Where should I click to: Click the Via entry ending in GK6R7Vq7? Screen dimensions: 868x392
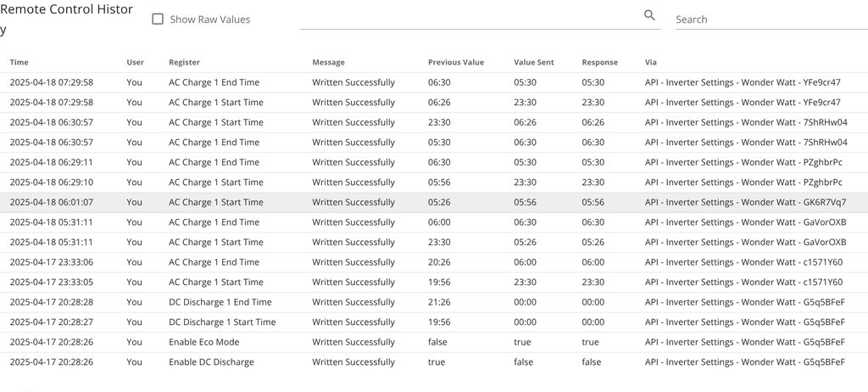(x=744, y=202)
